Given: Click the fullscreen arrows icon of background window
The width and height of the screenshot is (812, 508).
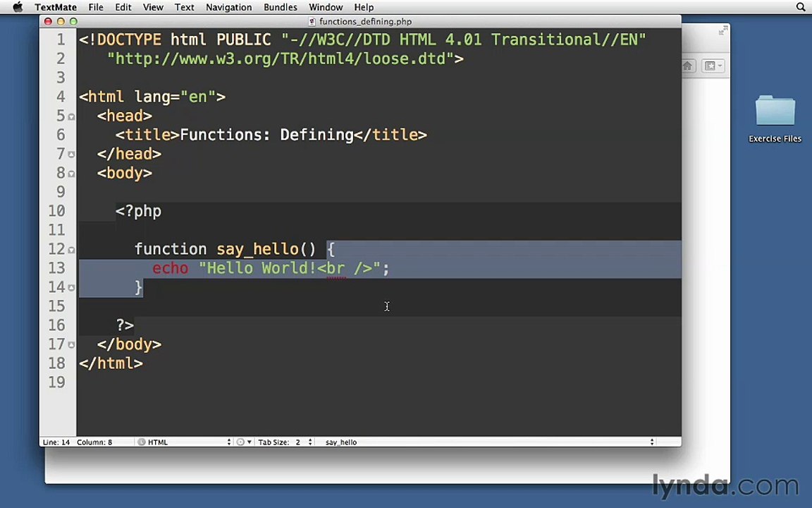Looking at the screenshot, I should pos(722,31).
